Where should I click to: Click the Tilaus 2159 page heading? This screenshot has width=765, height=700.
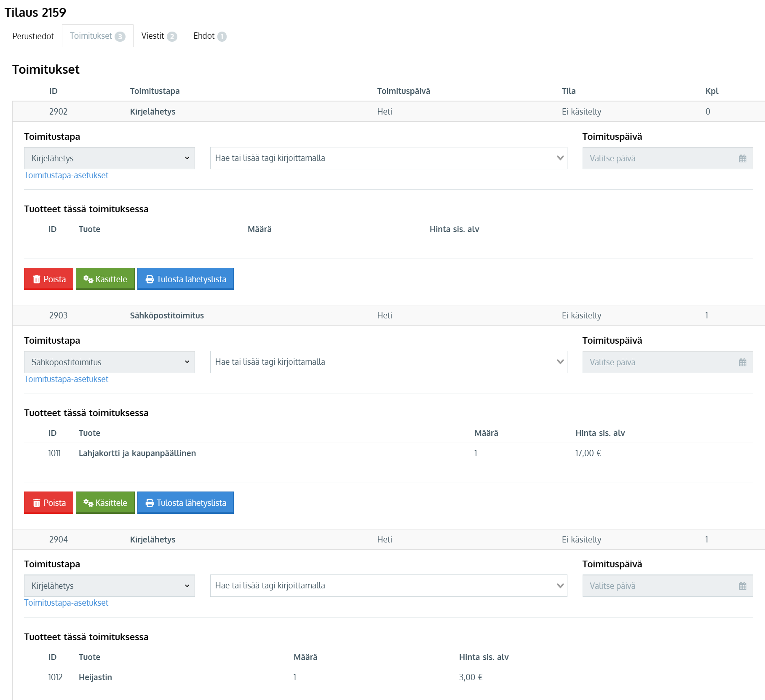coord(35,13)
